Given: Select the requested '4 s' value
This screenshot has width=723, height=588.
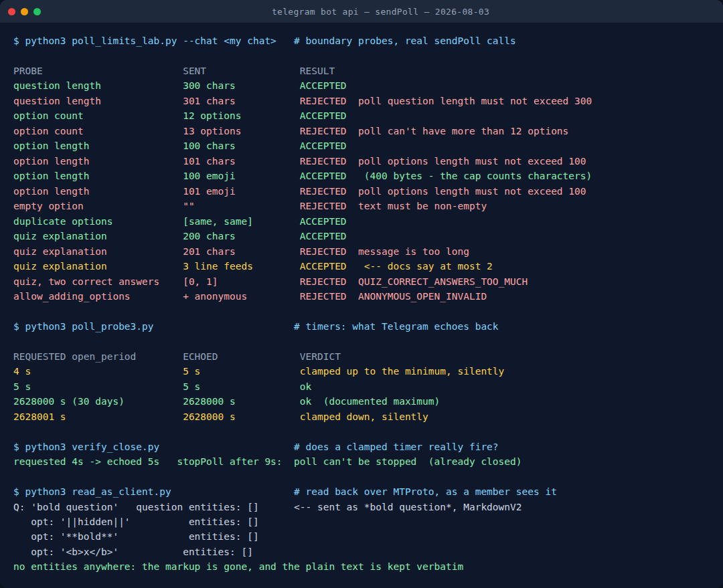Looking at the screenshot, I should click(x=22, y=371).
